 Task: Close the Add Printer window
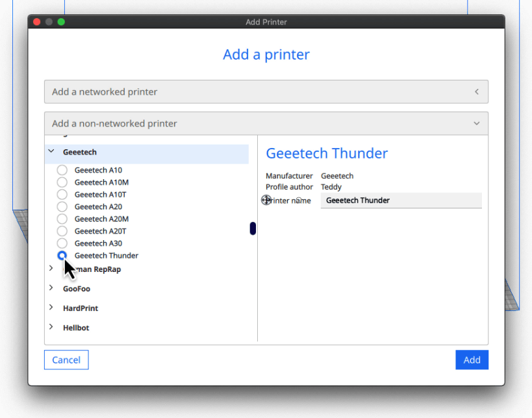pos(36,22)
